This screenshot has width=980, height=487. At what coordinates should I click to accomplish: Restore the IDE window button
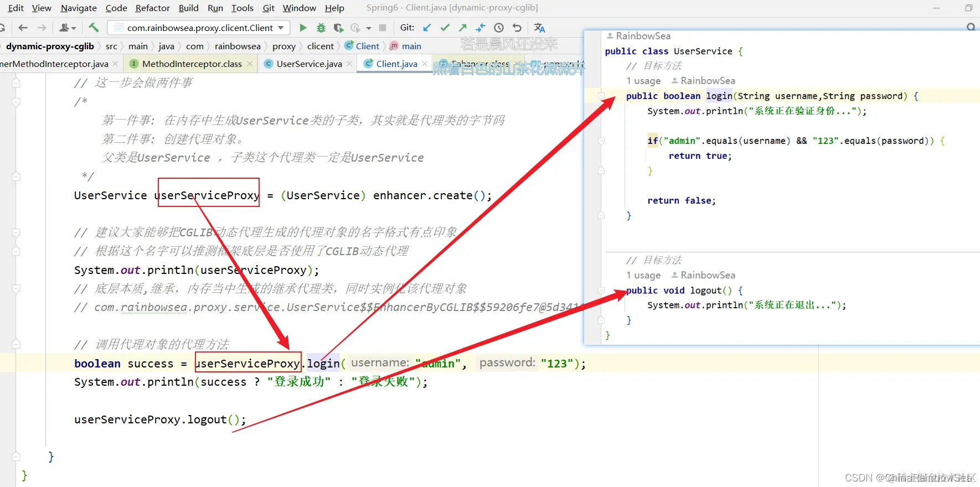click(968, 8)
